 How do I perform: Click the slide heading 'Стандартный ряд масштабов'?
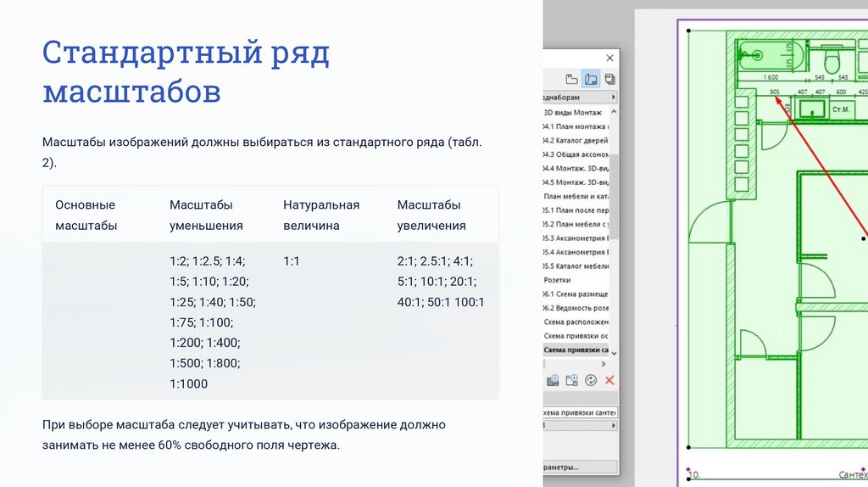click(x=186, y=71)
